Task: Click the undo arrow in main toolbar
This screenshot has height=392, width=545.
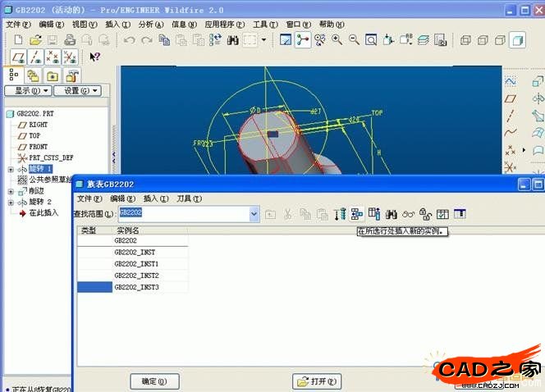Action: coord(129,40)
